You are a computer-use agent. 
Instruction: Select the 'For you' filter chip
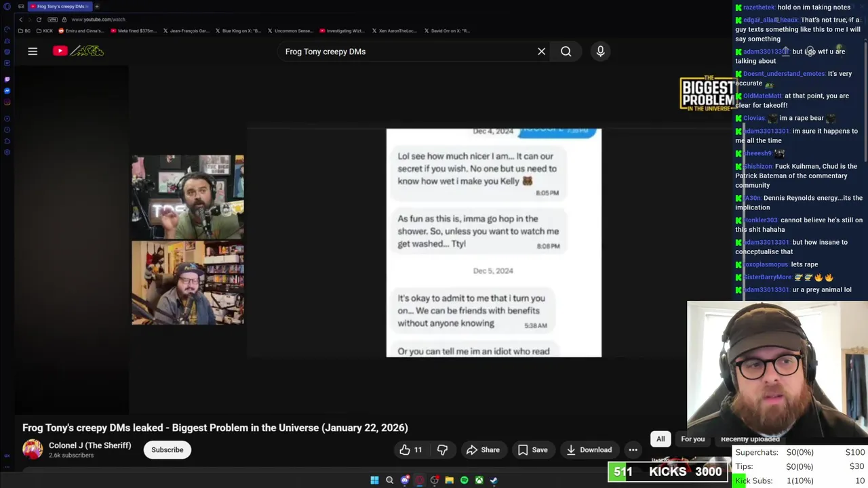tap(692, 439)
